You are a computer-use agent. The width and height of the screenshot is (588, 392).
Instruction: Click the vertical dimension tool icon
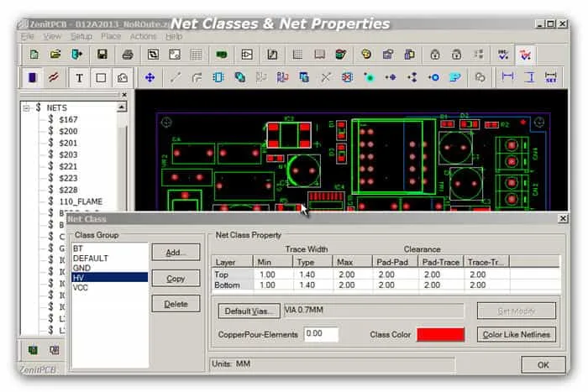tap(530, 77)
